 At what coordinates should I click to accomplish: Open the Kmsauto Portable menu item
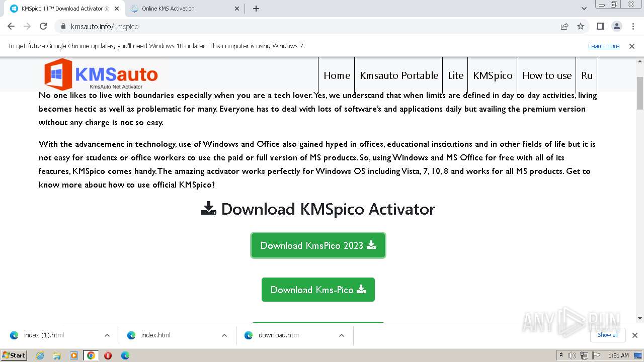coord(399,75)
